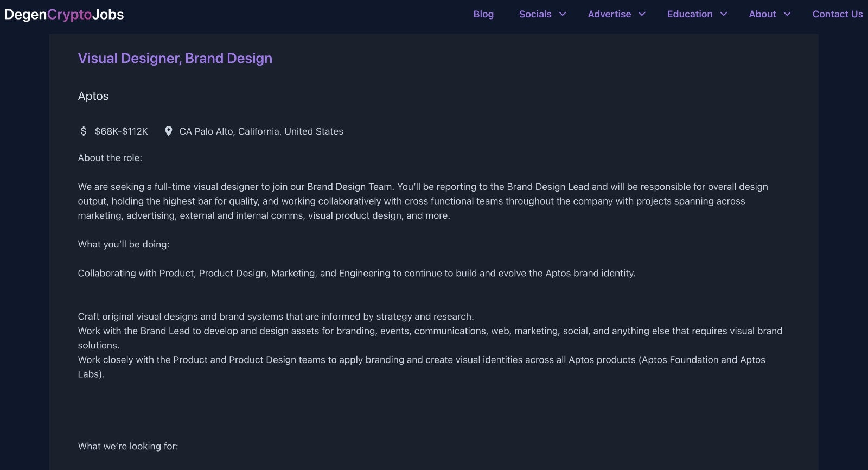Expand the About dropdown chevron
Viewport: 868px width, 470px height.
[x=787, y=14]
